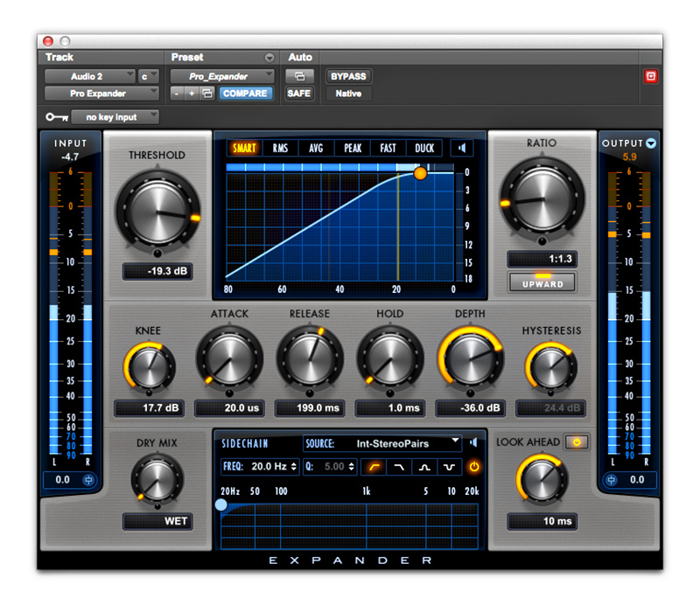Viewport: 700px width, 612px height.
Task: Click the input channel link icon
Action: pos(88,480)
